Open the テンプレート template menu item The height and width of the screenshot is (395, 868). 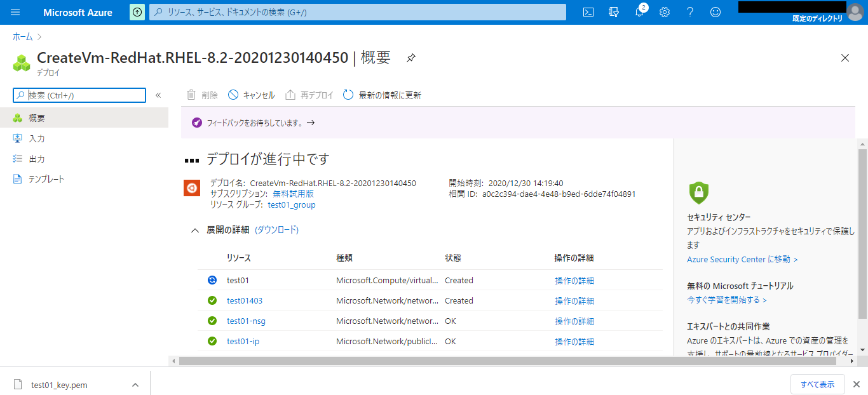(84, 179)
